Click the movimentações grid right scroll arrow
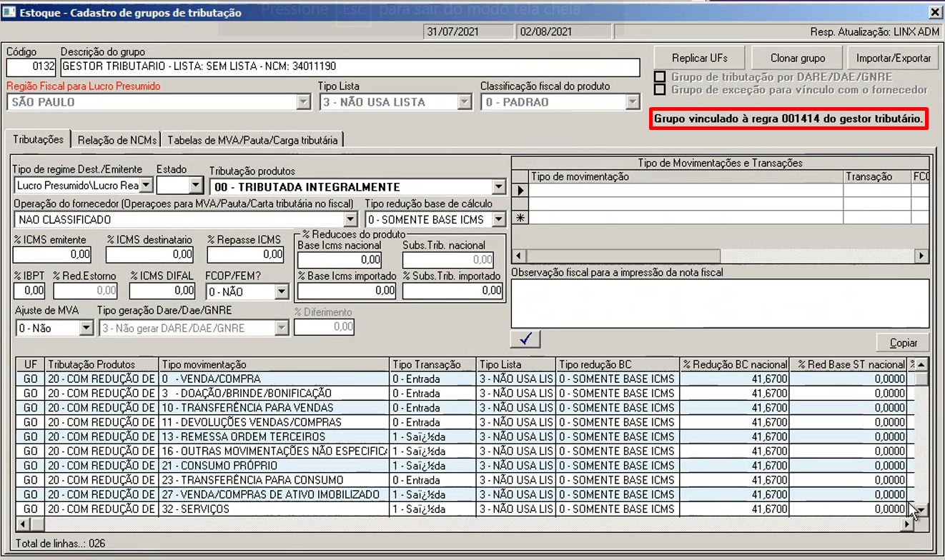945x560 pixels. (x=921, y=256)
